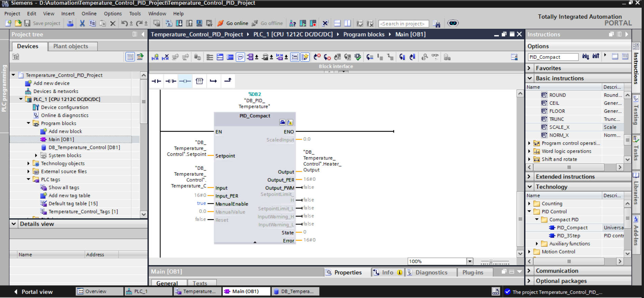Click the Go online button

click(233, 23)
